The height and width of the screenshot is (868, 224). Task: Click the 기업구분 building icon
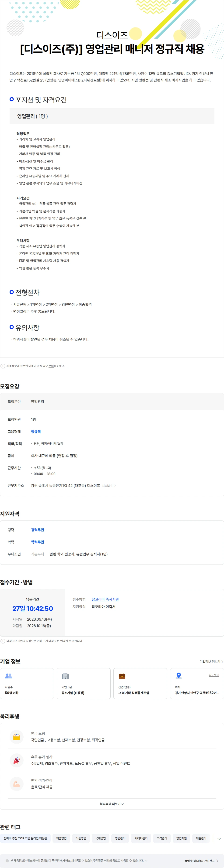coord(65,676)
